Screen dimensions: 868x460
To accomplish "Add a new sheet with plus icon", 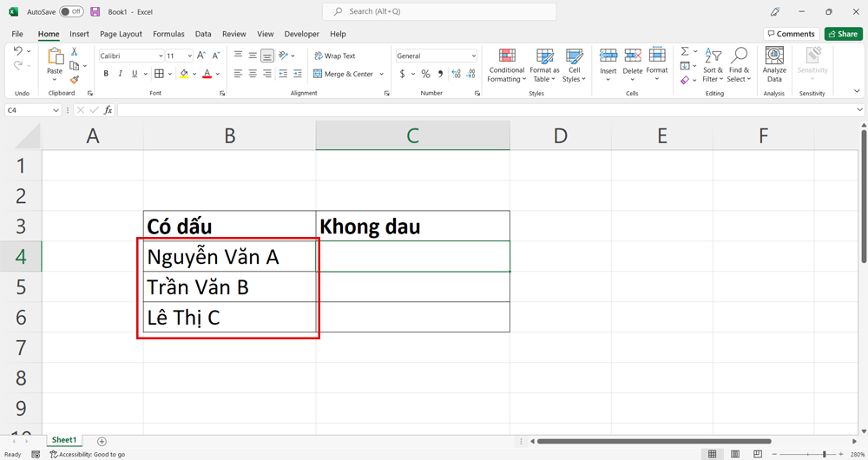I will click(102, 441).
